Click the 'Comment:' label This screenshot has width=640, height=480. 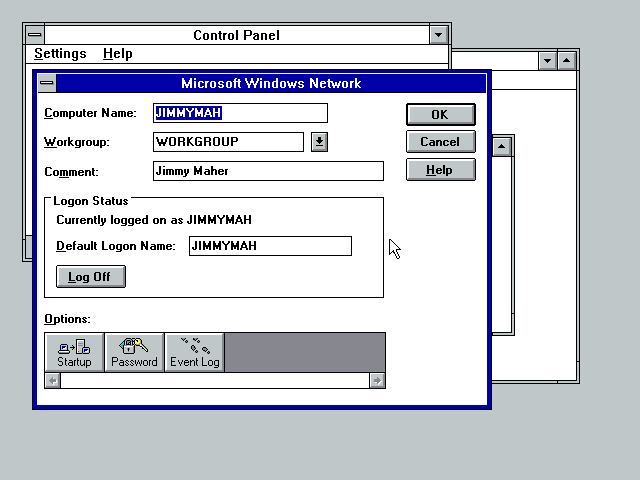pyautogui.click(x=71, y=172)
